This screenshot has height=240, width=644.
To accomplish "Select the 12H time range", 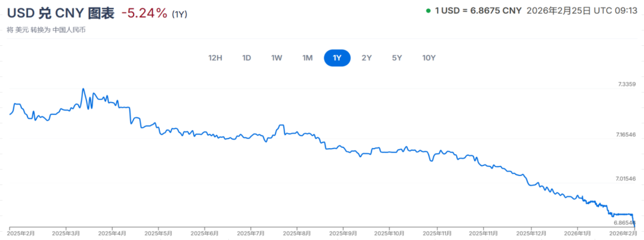I will 215,58.
